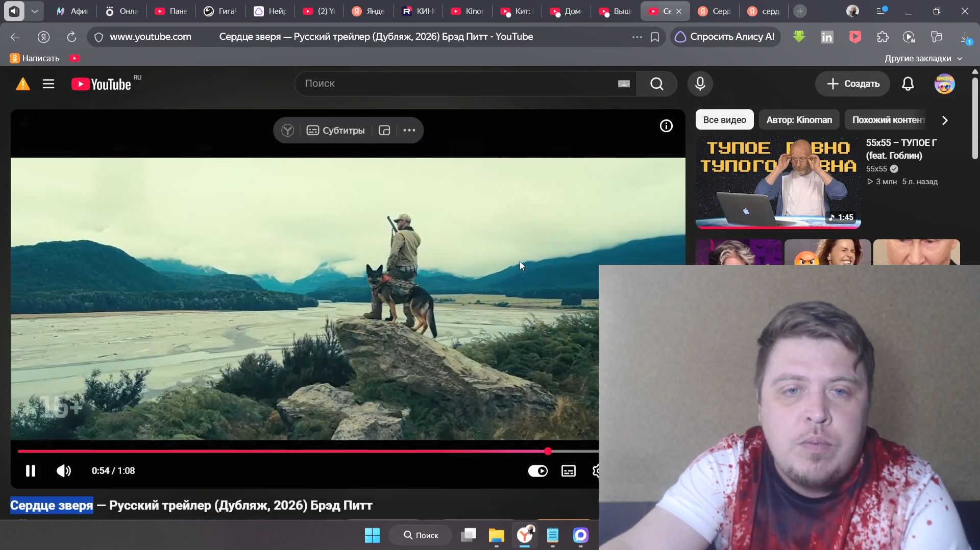Show video info cards icon
The height and width of the screenshot is (550, 980).
coord(666,126)
